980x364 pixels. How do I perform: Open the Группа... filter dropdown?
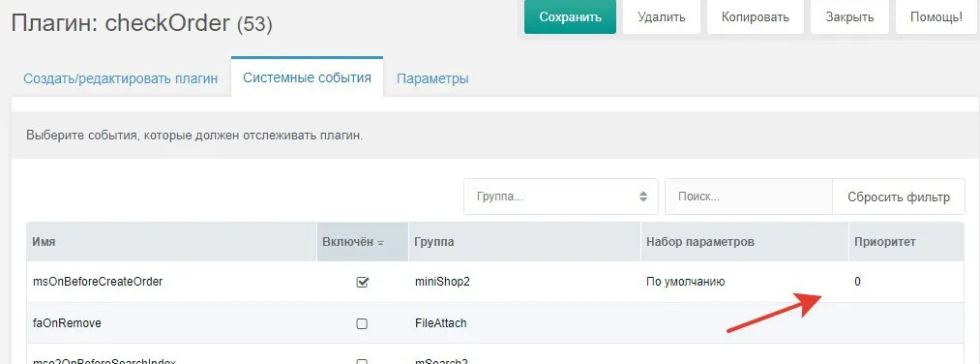click(561, 197)
